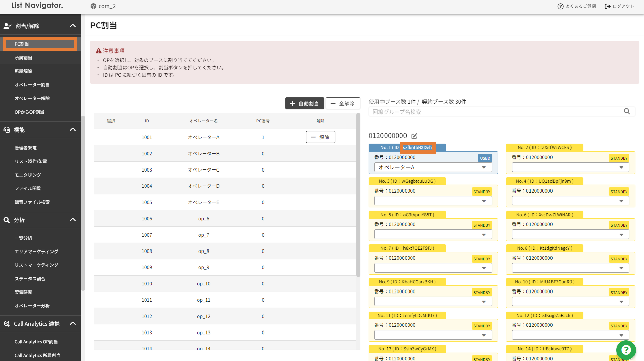Collapse the 分析 sidebar section chevron
The height and width of the screenshot is (361, 644).
pos(72,220)
